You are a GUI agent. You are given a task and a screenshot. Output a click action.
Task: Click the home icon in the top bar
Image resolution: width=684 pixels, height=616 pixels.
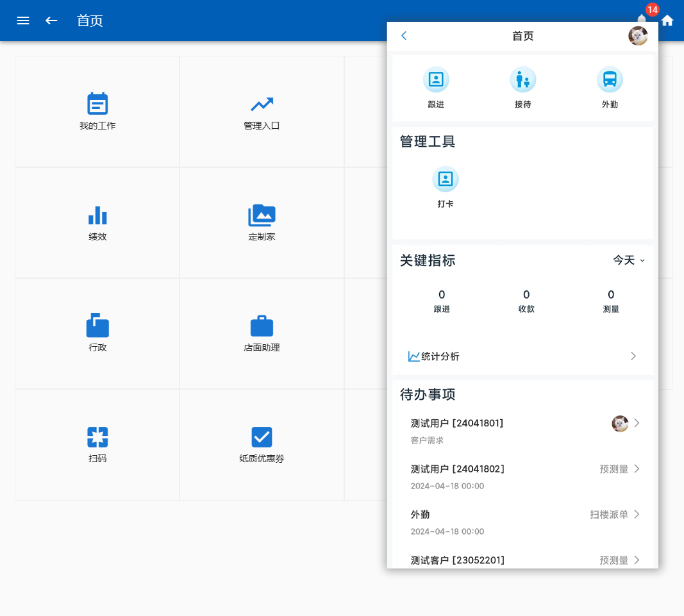pos(667,21)
